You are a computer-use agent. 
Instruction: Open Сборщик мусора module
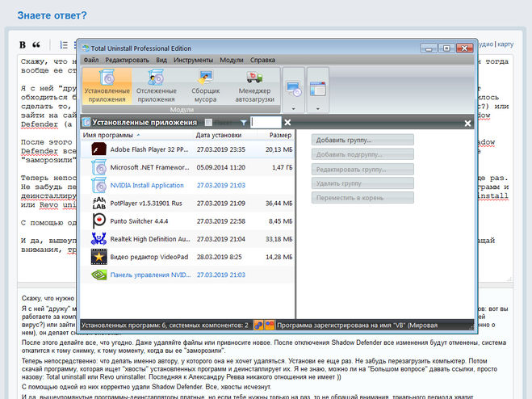205,86
